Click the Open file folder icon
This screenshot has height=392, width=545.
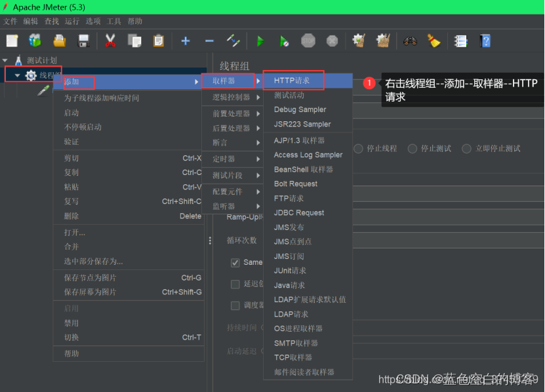click(x=60, y=41)
